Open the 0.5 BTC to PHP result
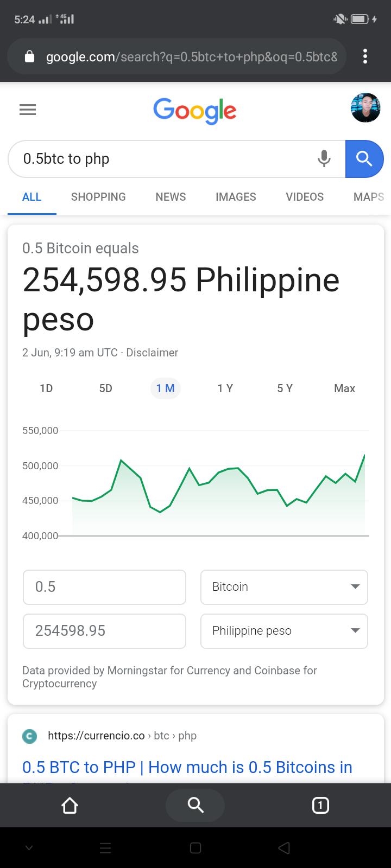391x868 pixels. (x=187, y=768)
